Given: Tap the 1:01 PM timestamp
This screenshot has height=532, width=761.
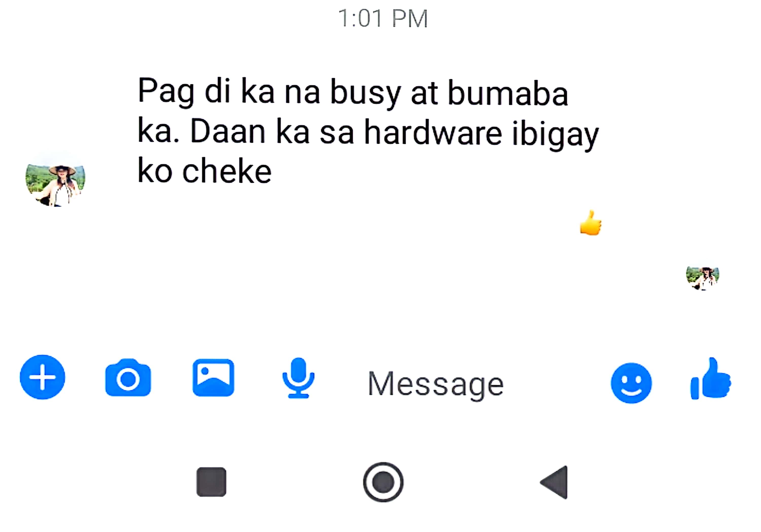Looking at the screenshot, I should pyautogui.click(x=383, y=19).
